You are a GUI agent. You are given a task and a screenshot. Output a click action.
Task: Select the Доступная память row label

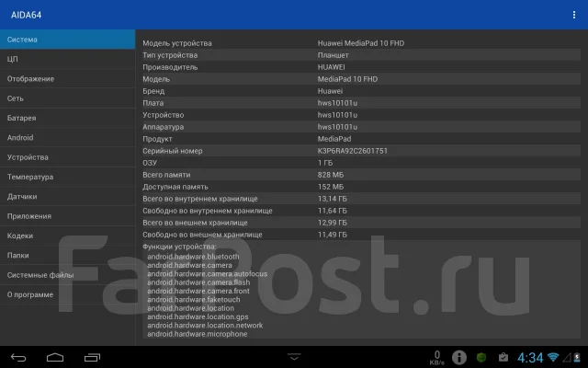pos(175,187)
